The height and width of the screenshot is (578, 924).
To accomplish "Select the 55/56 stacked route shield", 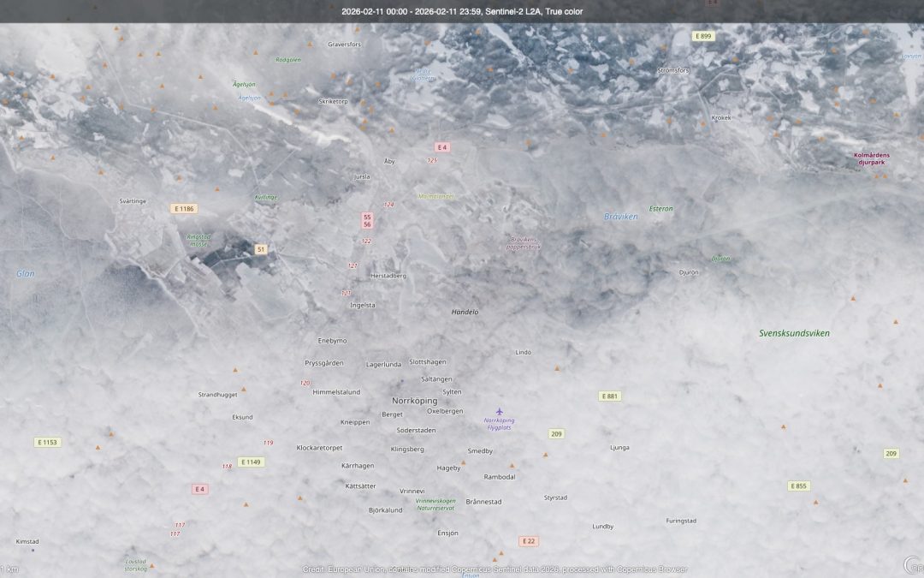I will pos(367,221).
